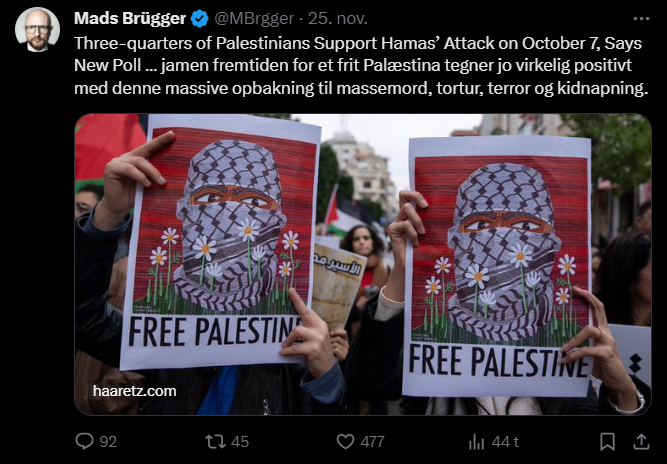Click the blue verified badge

pos(200,19)
